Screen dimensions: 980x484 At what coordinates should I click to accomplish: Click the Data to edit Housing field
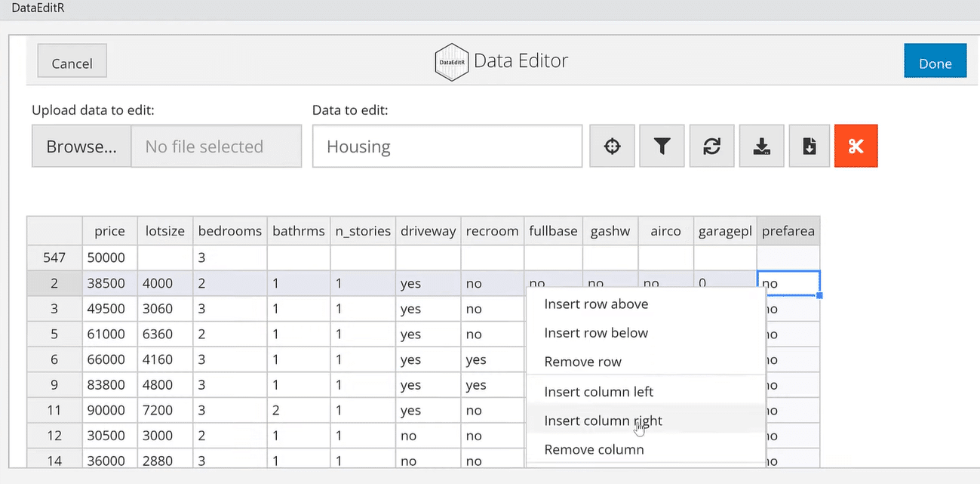coord(447,146)
